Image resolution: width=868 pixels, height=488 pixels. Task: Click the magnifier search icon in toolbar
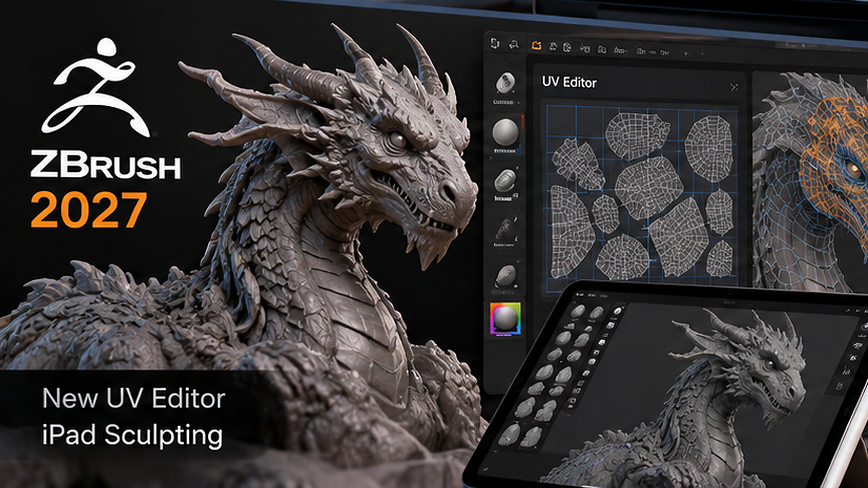coord(514,44)
